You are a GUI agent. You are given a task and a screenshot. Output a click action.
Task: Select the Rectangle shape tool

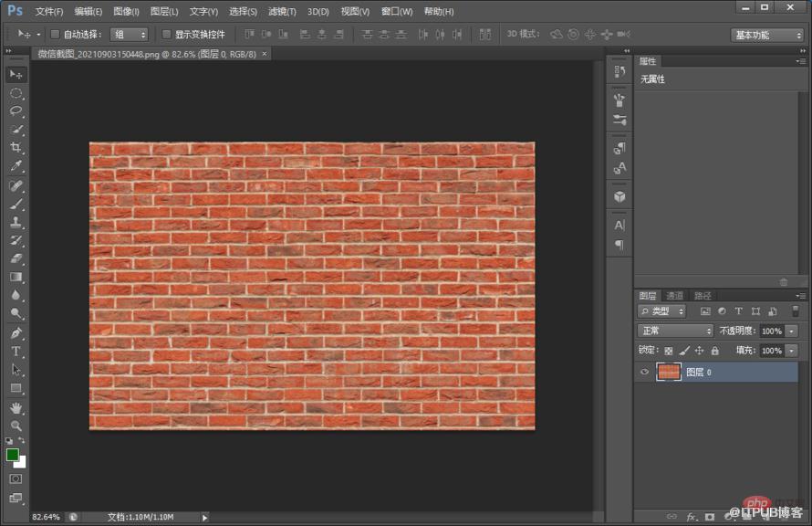16,388
